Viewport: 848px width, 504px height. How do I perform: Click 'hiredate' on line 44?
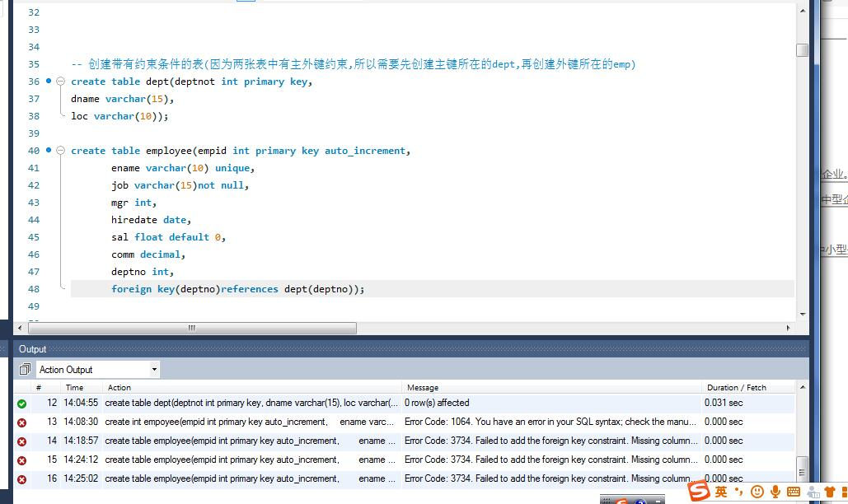(x=134, y=220)
